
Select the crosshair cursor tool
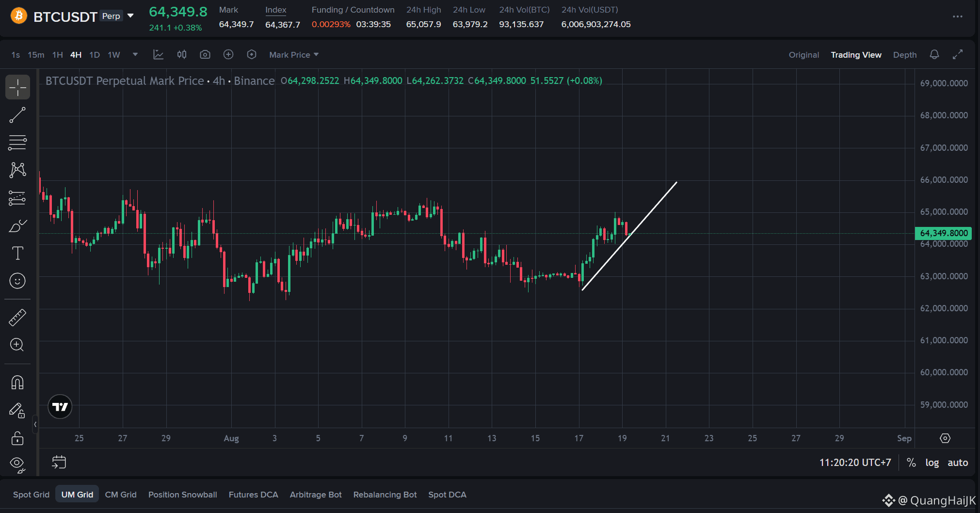17,88
